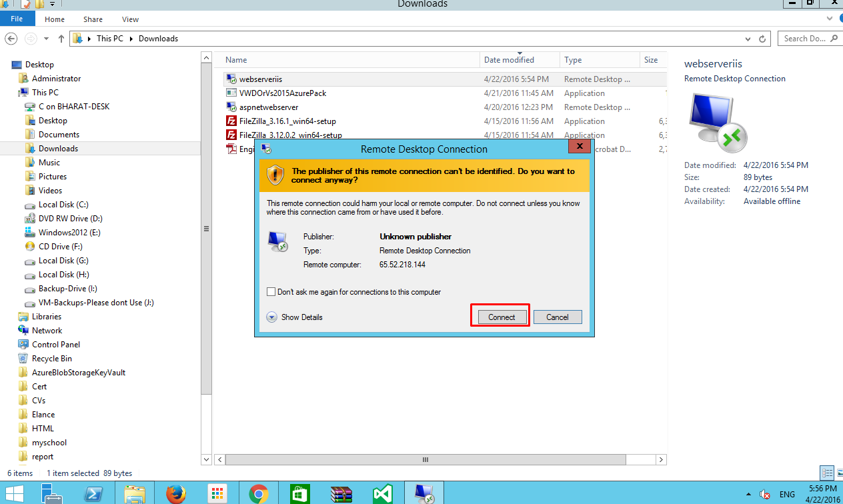Open the Home ribbon tab

(55, 19)
